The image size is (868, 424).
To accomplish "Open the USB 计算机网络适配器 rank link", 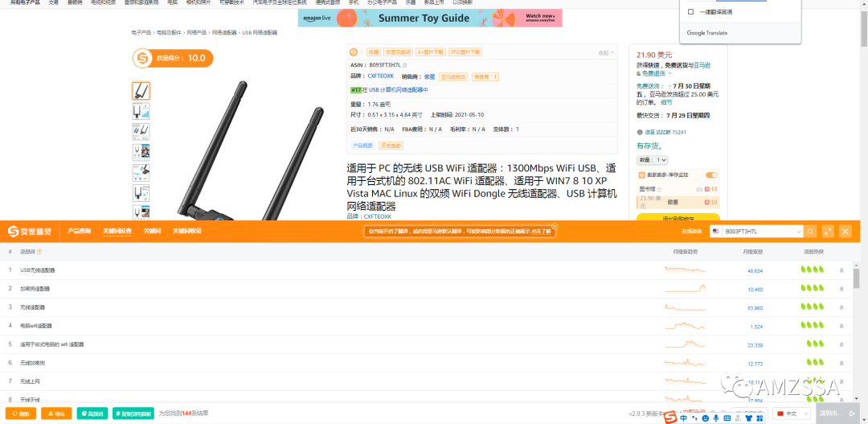I will pos(399,90).
